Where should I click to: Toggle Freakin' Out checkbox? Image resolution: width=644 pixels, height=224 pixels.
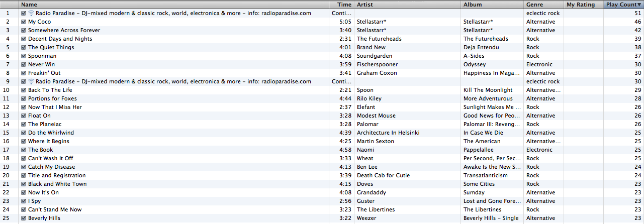(24, 73)
